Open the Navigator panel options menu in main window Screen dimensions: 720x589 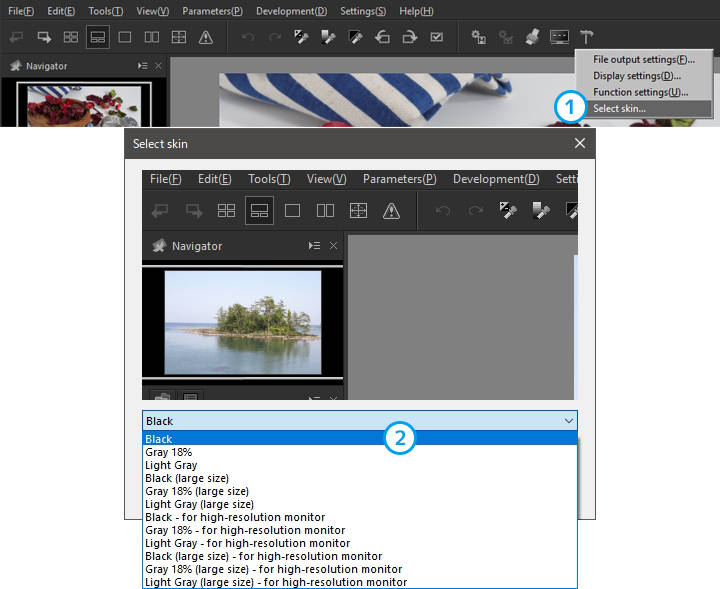pos(142,66)
